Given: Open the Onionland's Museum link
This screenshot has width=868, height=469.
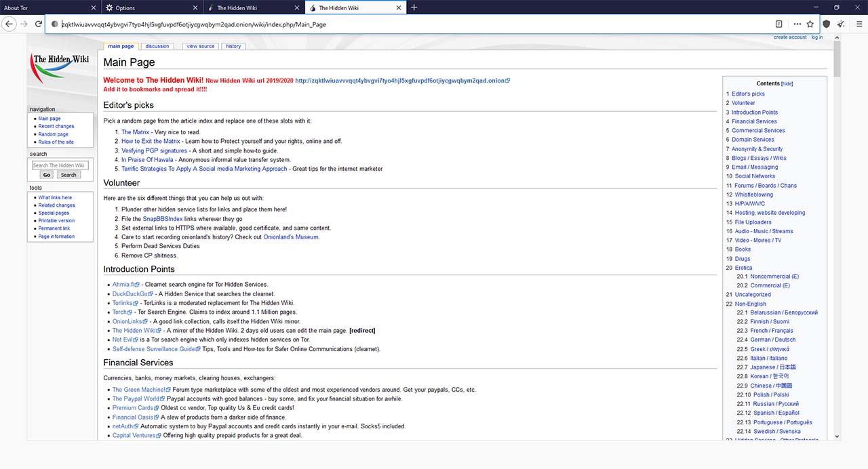Looking at the screenshot, I should point(290,237).
